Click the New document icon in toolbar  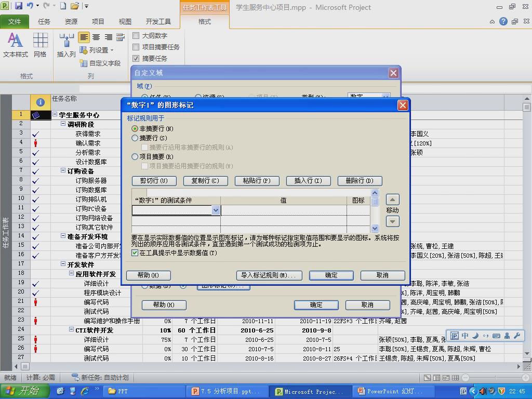pos(63,6)
